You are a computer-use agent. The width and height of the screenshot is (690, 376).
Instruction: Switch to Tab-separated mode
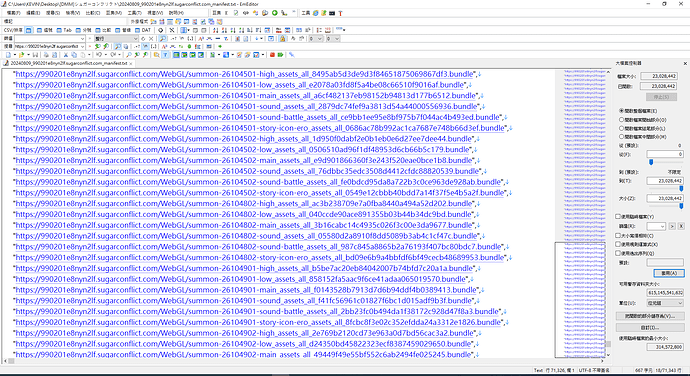pos(64,30)
